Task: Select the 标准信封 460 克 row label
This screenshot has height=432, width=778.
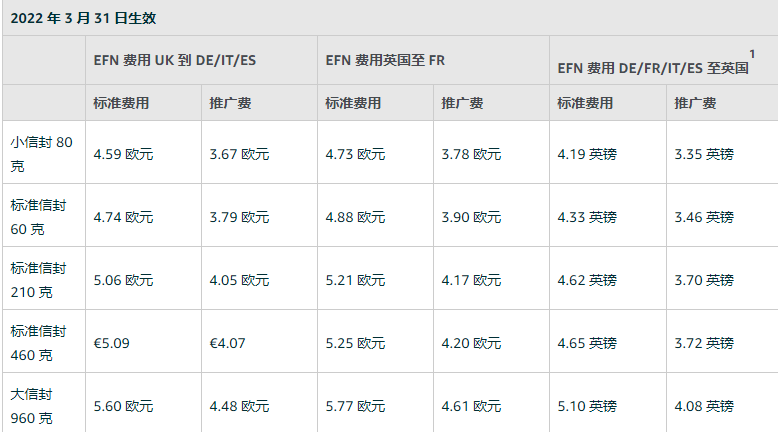Action: (x=39, y=342)
